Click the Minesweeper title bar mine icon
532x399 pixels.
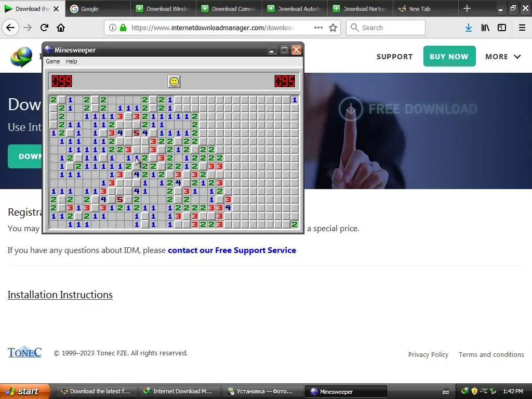point(48,49)
